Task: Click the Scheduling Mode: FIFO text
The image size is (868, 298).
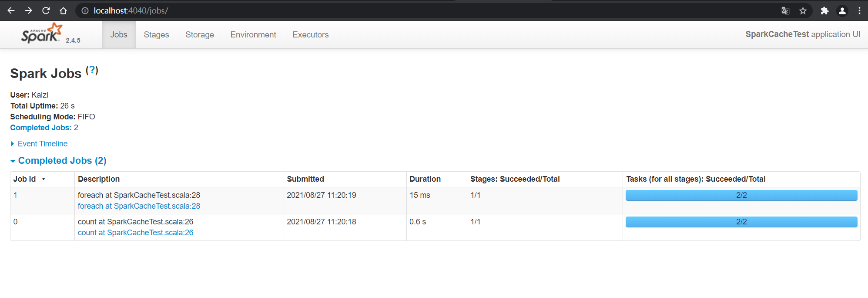Action: 53,117
